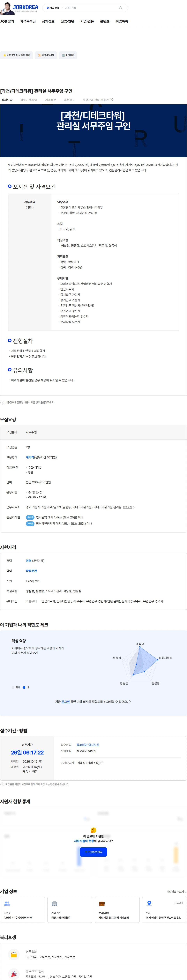Open the 합격축하금 menu

point(28,21)
